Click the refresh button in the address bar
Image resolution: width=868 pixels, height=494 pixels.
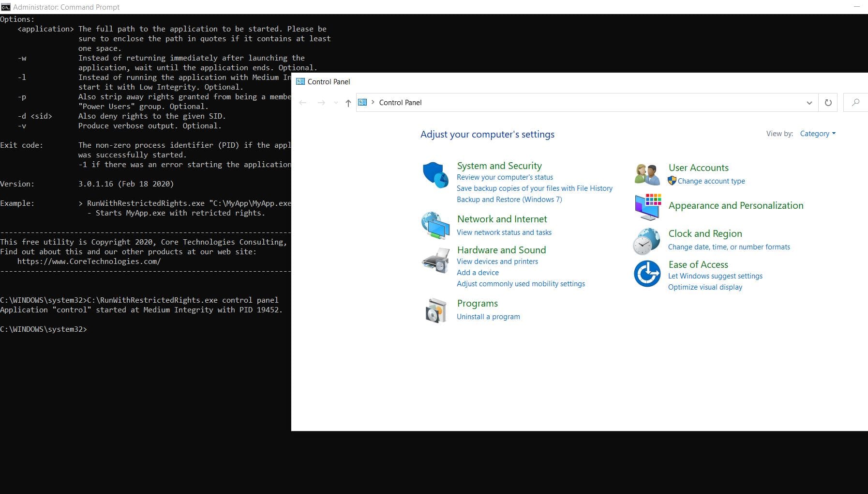point(827,102)
